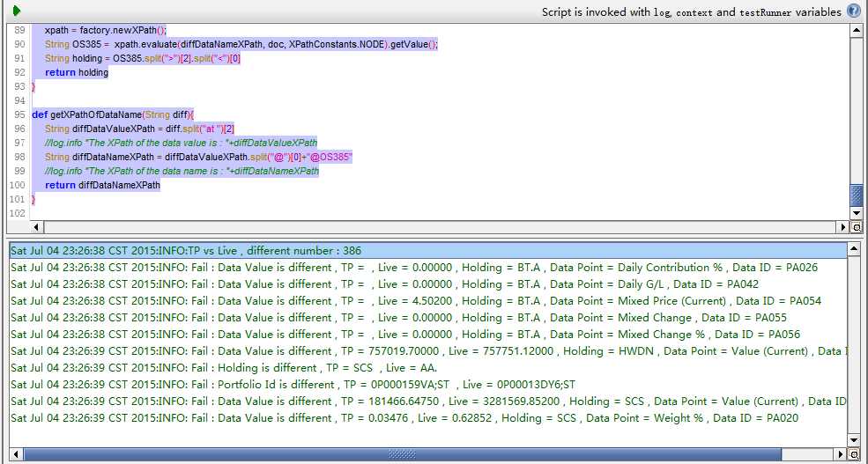The image size is (868, 464).
Task: Select the log line with Data ID = PA042
Action: click(x=428, y=284)
